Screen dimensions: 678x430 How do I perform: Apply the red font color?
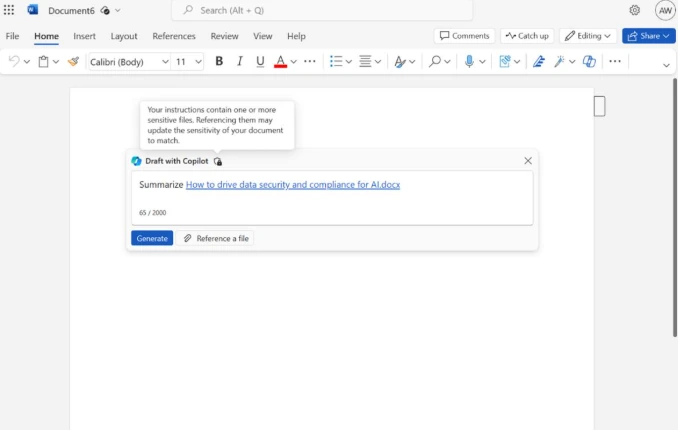point(280,61)
